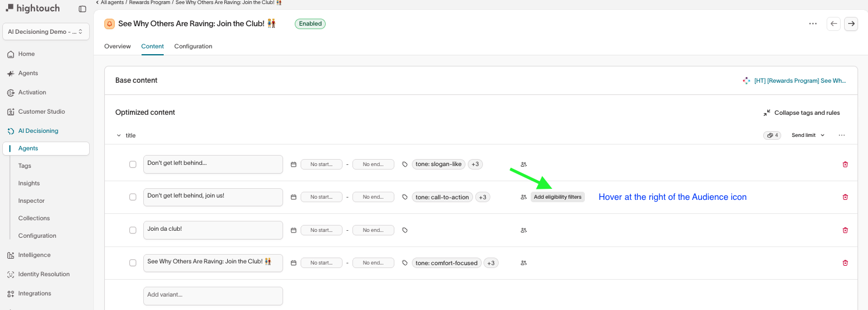Click the tag icon in "Join da club!" row

coord(405,230)
